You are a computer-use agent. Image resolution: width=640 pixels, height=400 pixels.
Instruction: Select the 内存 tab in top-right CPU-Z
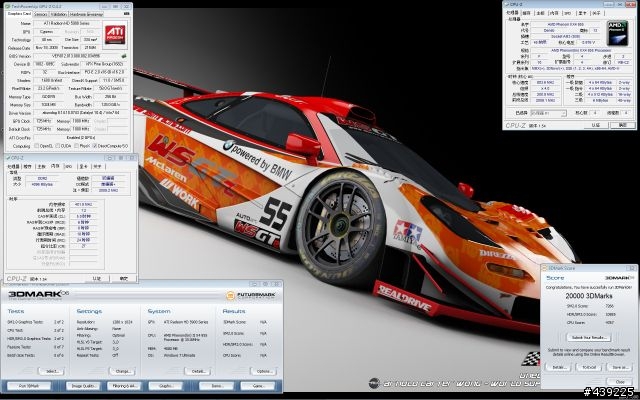pos(554,13)
